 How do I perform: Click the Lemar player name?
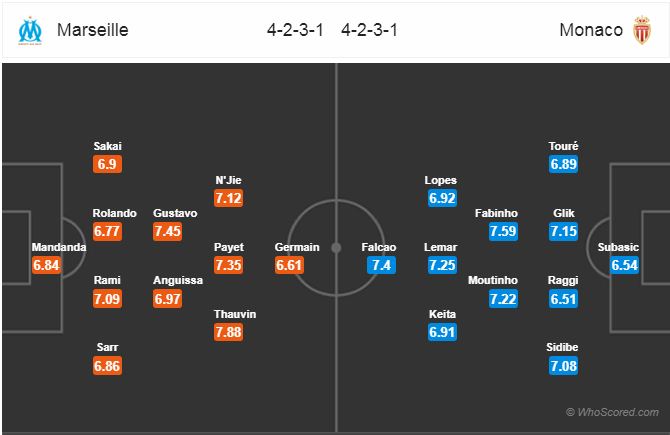coord(440,247)
